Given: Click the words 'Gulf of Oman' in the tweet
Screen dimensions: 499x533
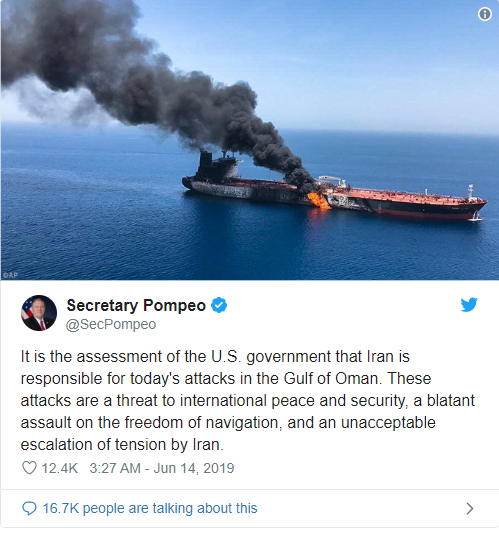Looking at the screenshot, I should pyautogui.click(x=331, y=379).
